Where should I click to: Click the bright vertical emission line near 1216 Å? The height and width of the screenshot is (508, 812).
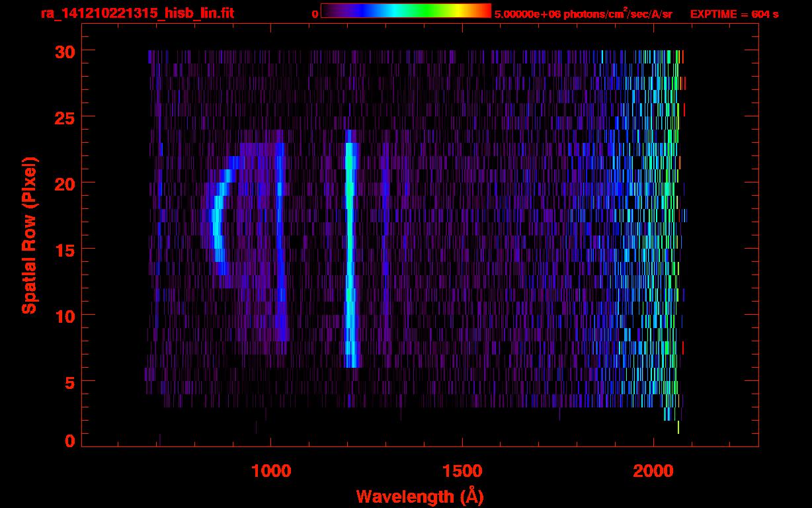[350, 248]
